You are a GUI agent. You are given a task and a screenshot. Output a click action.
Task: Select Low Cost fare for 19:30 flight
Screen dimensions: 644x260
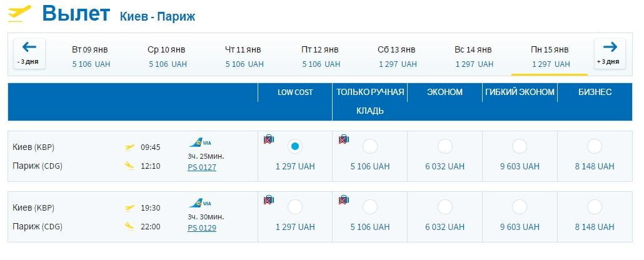(x=295, y=207)
